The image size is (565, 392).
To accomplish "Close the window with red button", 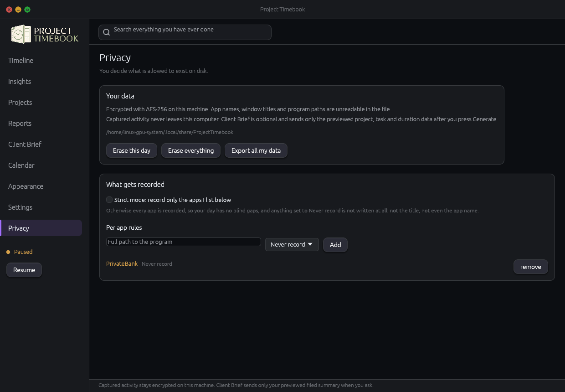I will tap(9, 10).
